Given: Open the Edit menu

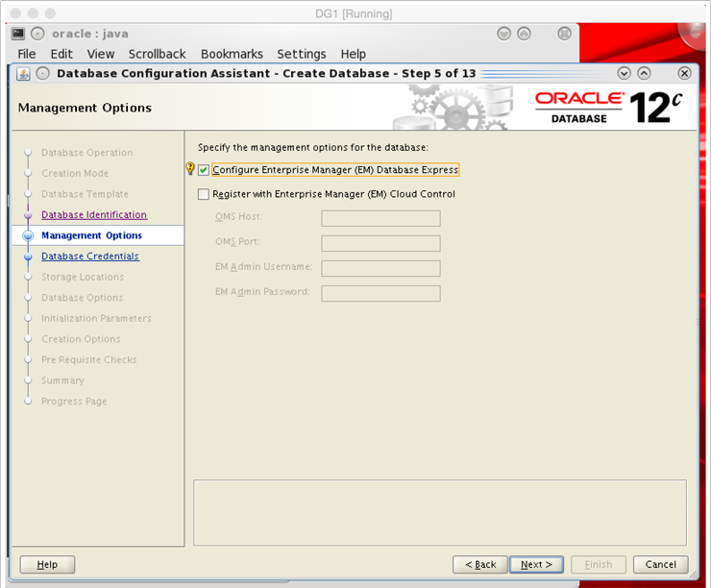Looking at the screenshot, I should click(x=61, y=54).
